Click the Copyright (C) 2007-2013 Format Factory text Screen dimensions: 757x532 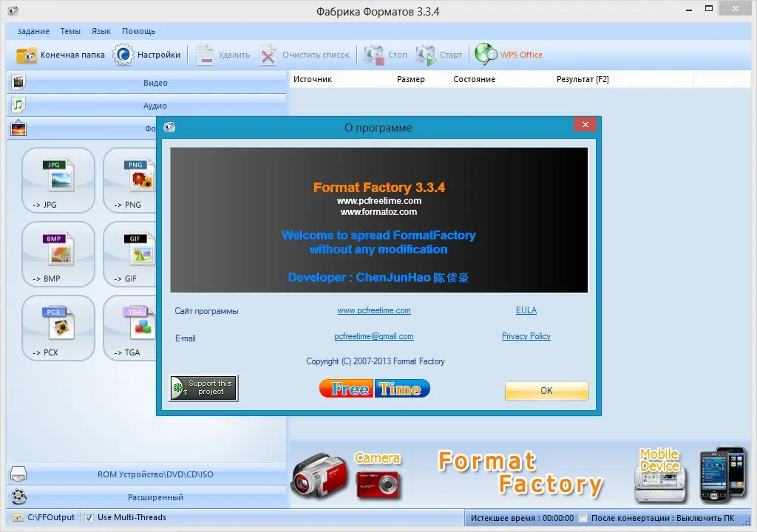click(376, 361)
